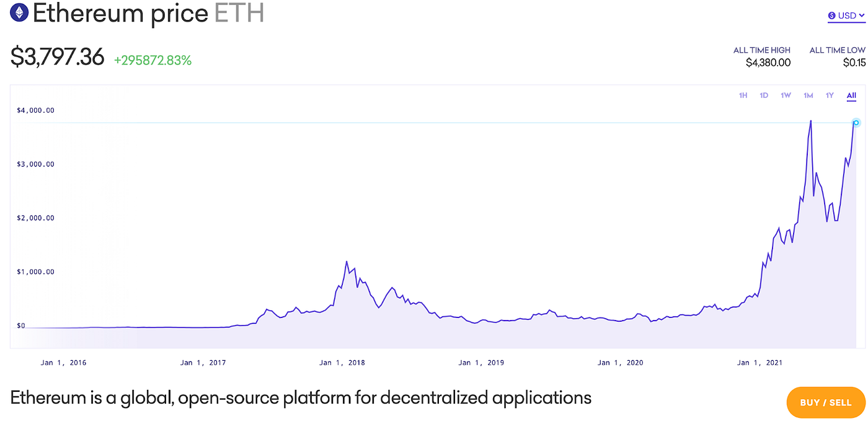This screenshot has width=868, height=421.
Task: Click the All Time High value $4,380.00
Action: 768,63
